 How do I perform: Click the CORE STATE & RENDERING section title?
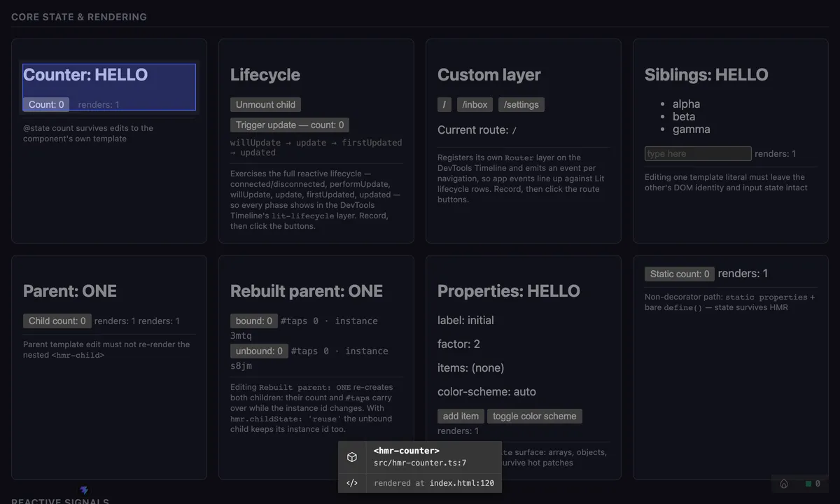(79, 17)
